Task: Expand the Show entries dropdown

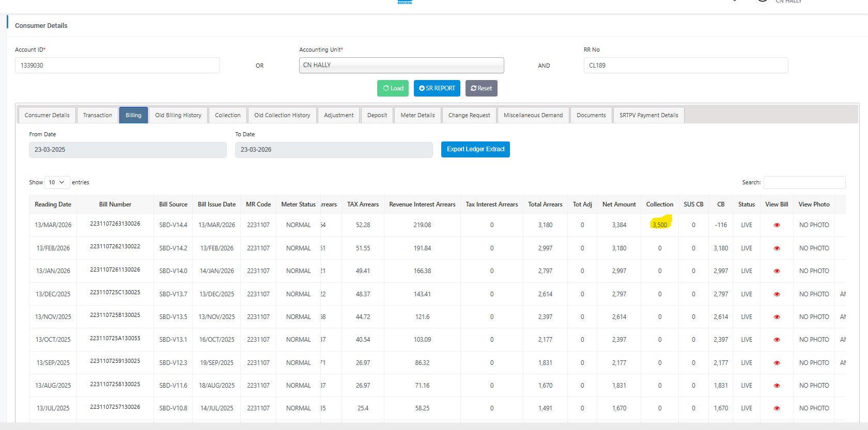Action: [x=57, y=182]
